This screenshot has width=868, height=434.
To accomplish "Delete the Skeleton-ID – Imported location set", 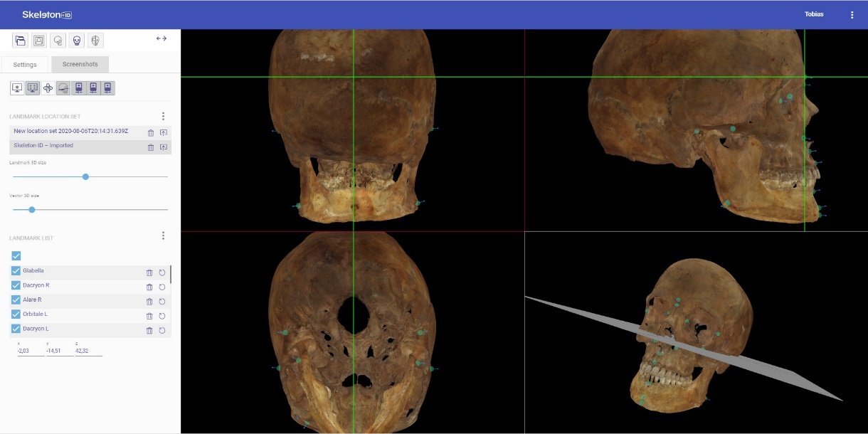I will [x=151, y=147].
